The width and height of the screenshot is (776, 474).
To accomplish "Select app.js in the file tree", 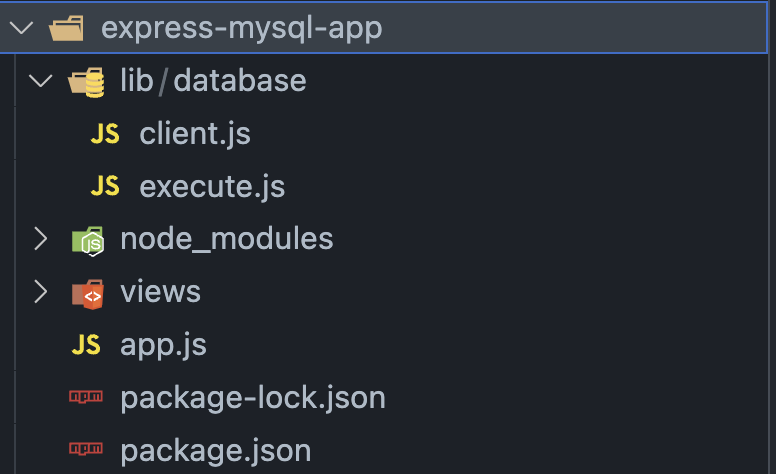I will (x=163, y=345).
